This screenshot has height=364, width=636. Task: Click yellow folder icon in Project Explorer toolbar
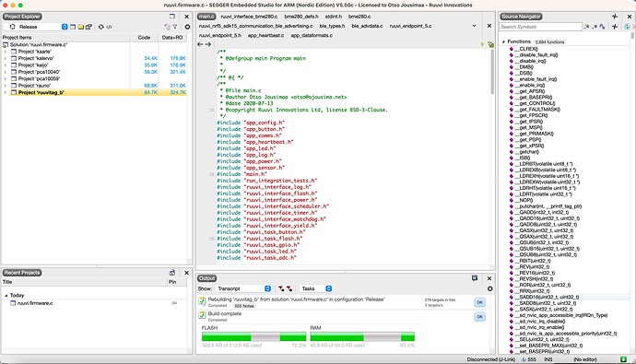[x=81, y=27]
